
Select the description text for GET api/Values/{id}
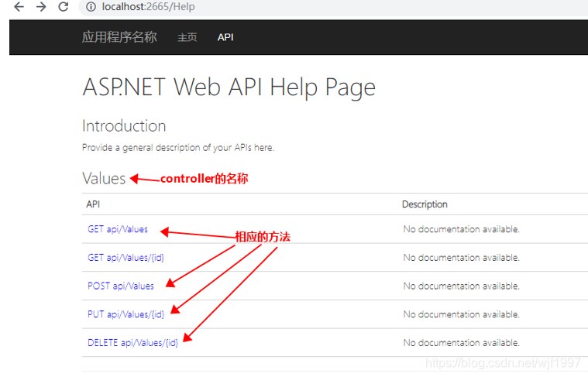point(461,258)
